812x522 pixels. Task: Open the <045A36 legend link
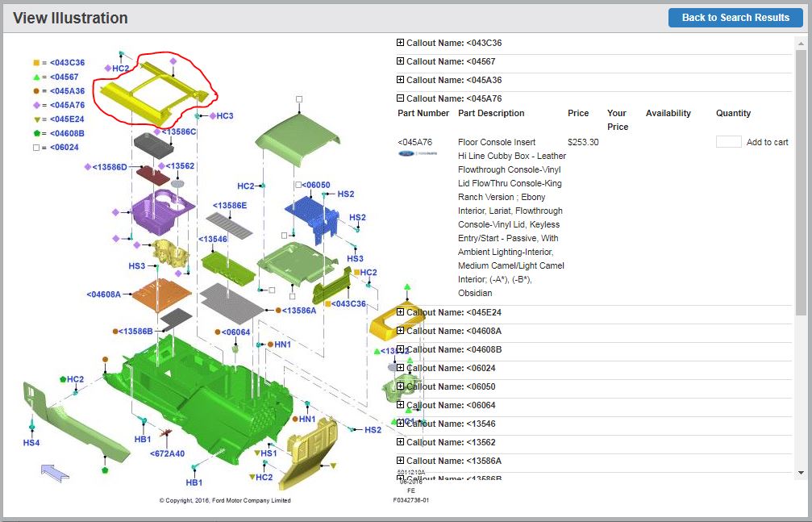pyautogui.click(x=67, y=90)
